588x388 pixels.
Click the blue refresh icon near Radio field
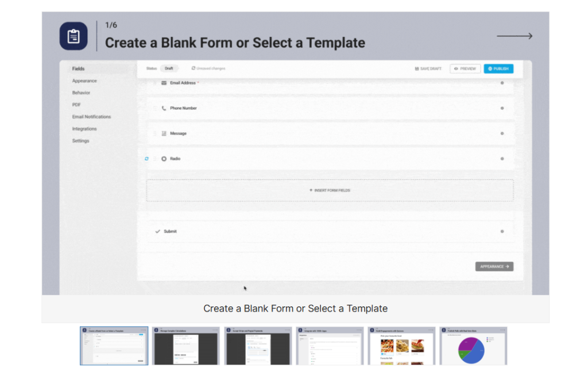pyautogui.click(x=146, y=158)
